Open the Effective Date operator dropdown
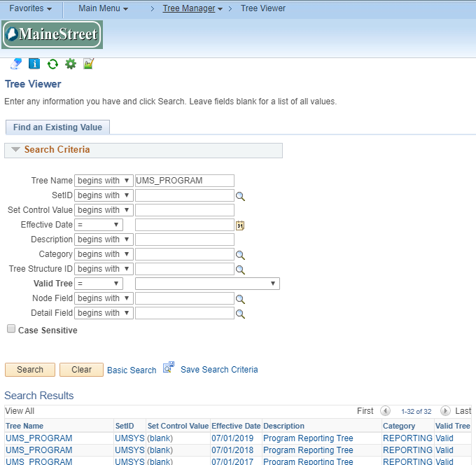 [x=99, y=225]
